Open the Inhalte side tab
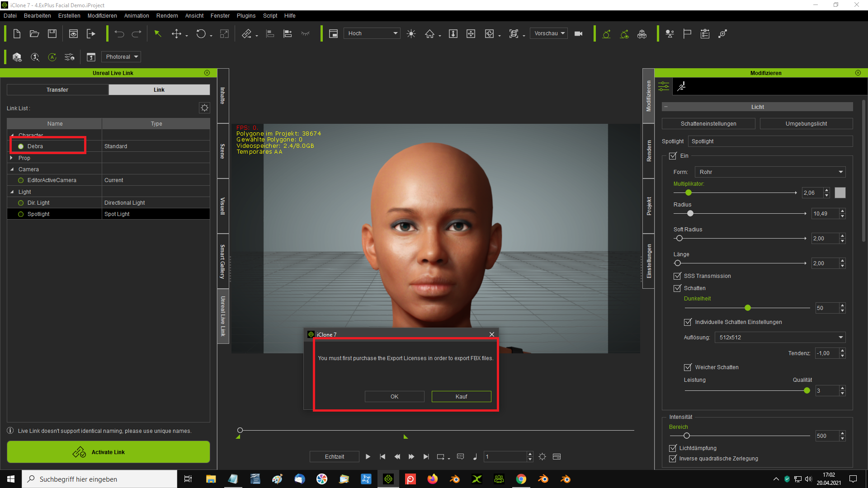 coord(223,96)
